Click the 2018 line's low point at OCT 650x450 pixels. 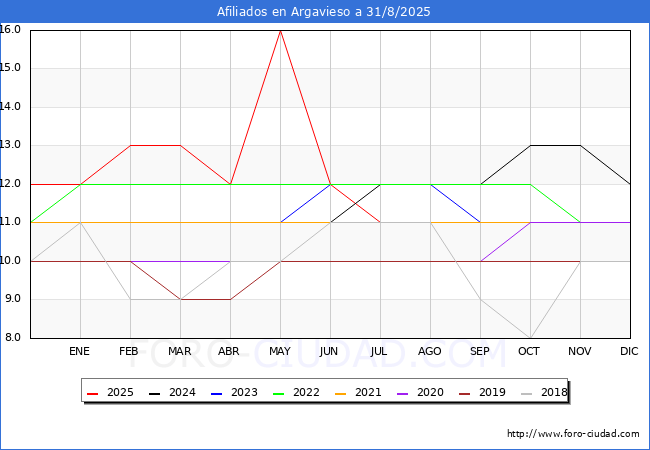pos(531,338)
